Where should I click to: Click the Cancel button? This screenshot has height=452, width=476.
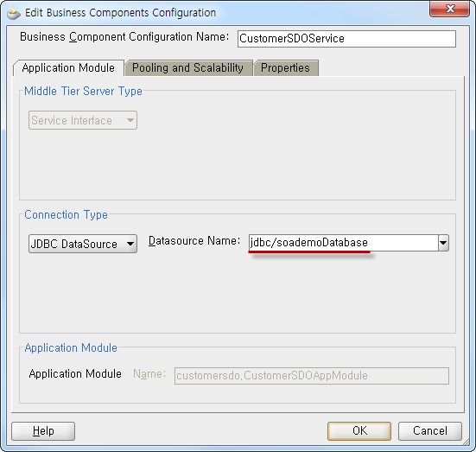point(430,430)
